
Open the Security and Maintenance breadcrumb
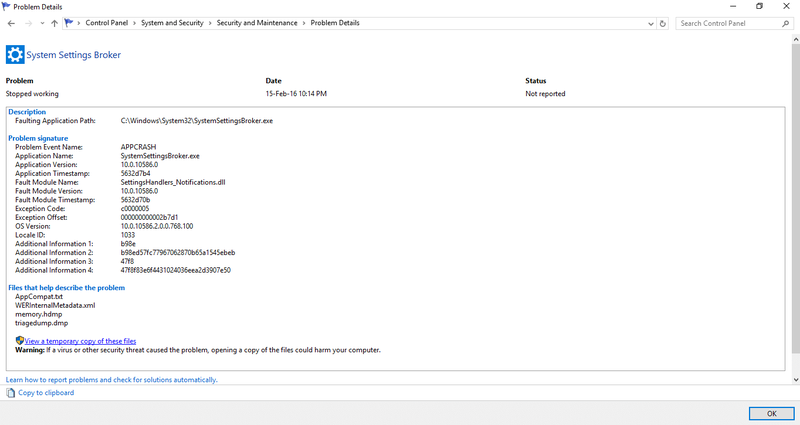pyautogui.click(x=257, y=23)
